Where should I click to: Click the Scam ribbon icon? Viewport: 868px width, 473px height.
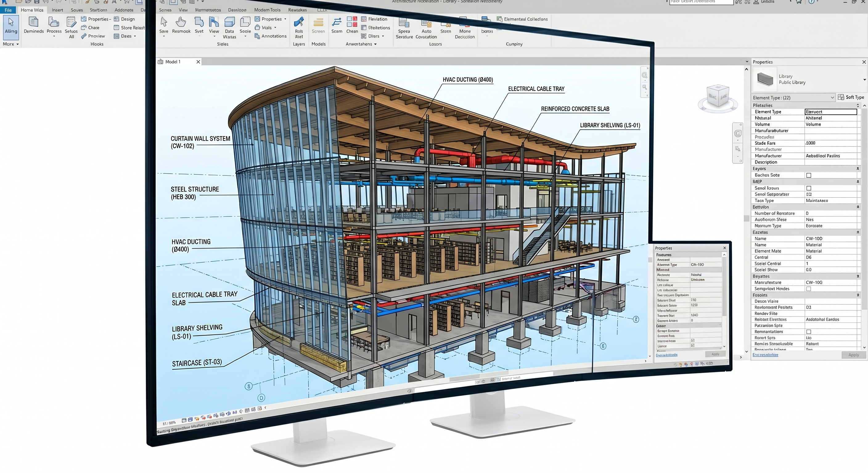336,22
